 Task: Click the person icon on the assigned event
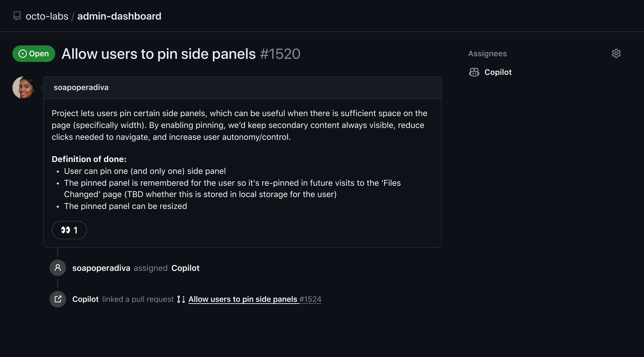tap(58, 268)
